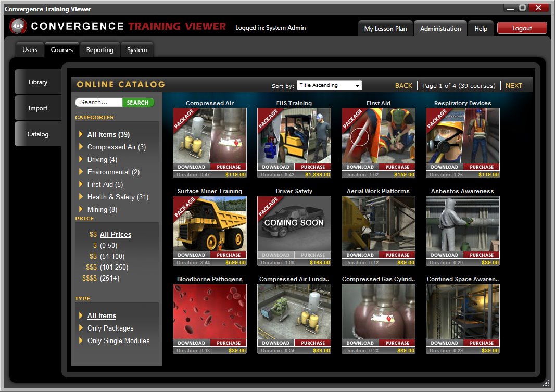555x392 pixels.
Task: Switch to the Courses tab
Action: pyautogui.click(x=61, y=50)
